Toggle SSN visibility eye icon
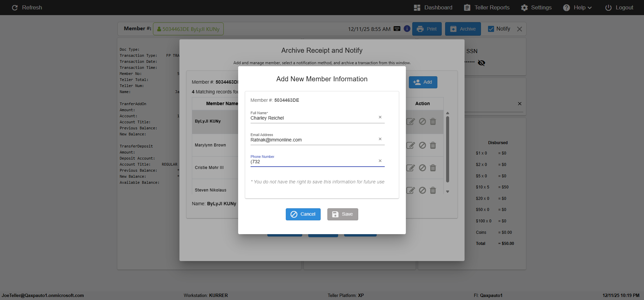Viewport: 644px width, 300px height. coord(481,63)
